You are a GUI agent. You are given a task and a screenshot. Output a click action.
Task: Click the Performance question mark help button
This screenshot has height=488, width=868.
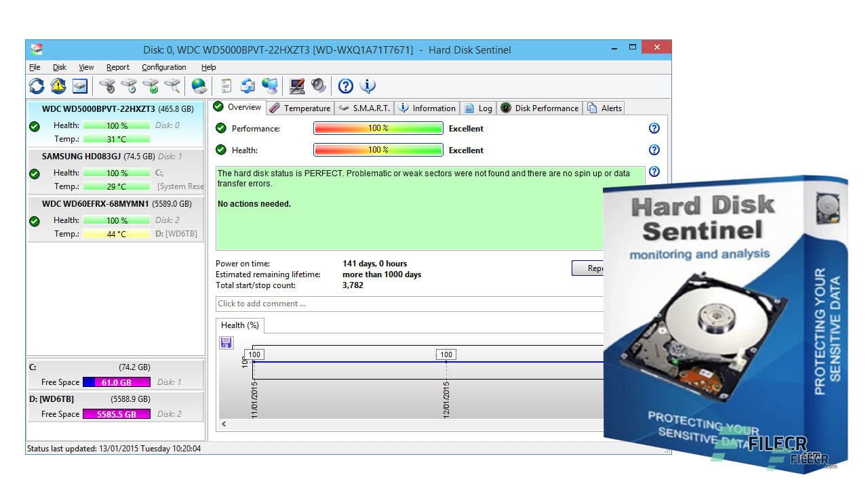tap(654, 128)
